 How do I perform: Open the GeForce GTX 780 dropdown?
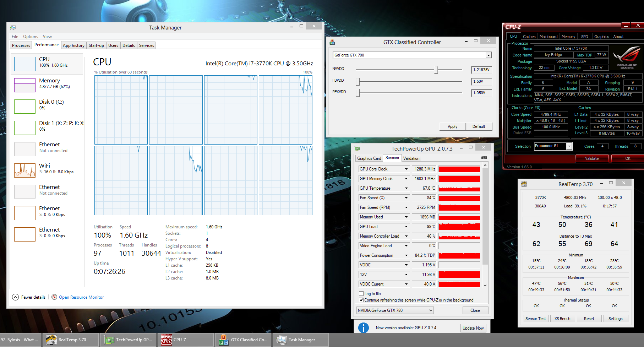coord(489,55)
